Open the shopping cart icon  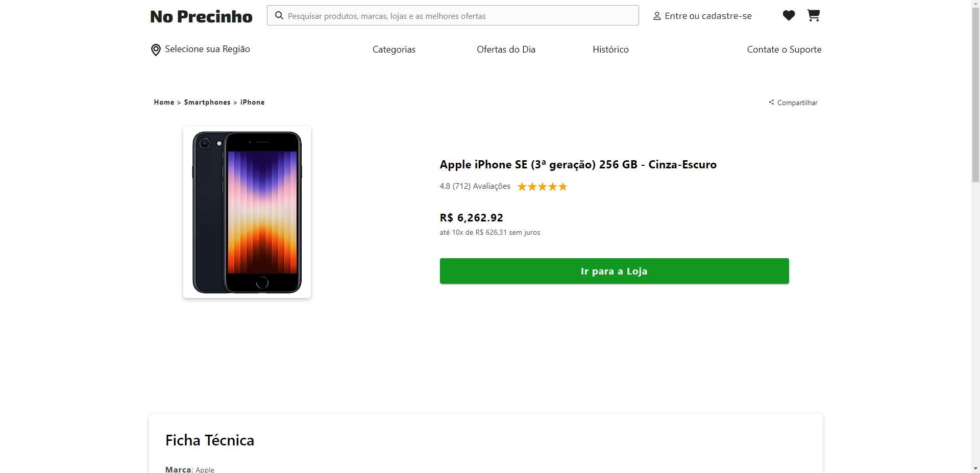click(x=814, y=16)
